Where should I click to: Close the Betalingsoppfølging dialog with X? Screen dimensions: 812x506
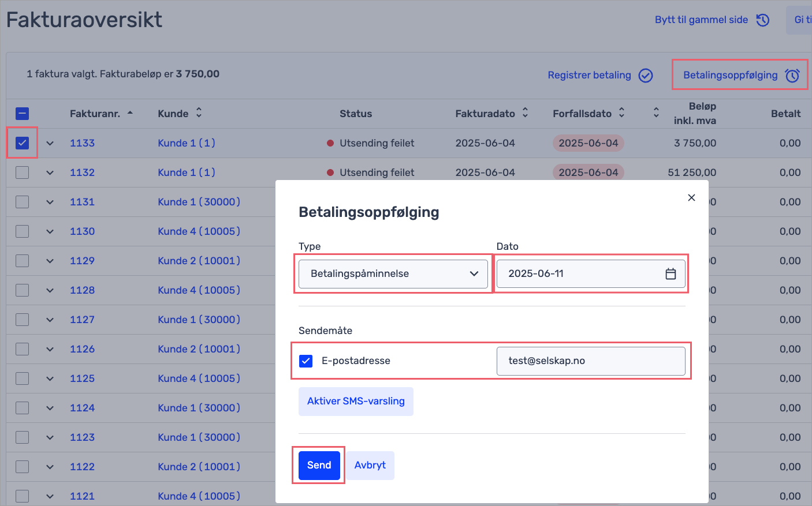(691, 198)
